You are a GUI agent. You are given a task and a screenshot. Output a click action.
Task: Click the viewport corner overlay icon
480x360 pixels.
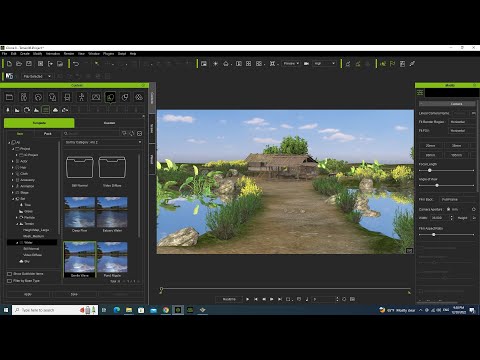409,250
